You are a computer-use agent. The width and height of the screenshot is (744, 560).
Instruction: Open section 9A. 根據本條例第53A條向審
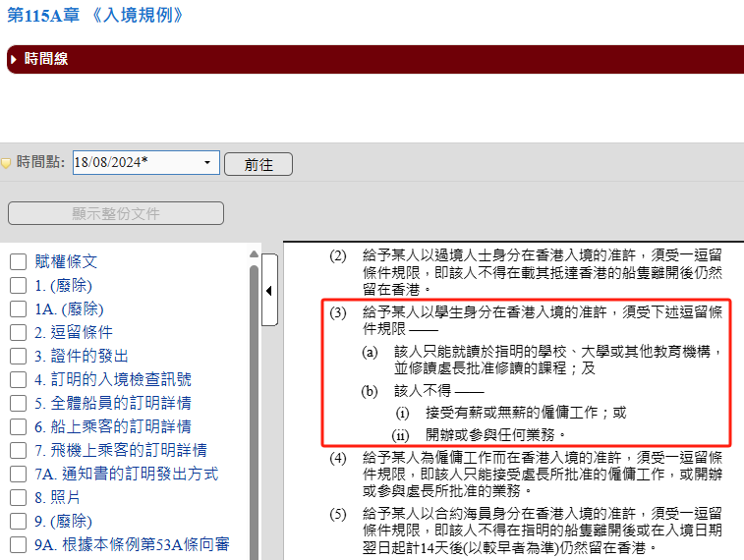point(132,544)
